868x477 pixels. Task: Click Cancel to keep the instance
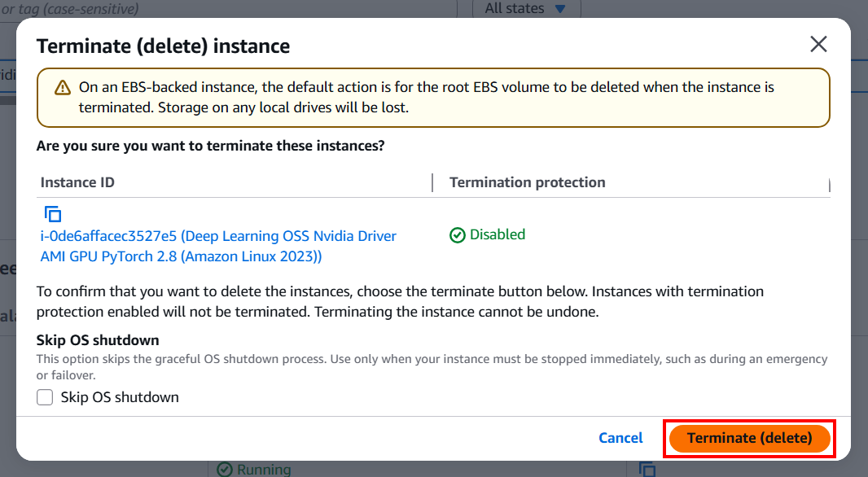tap(620, 438)
